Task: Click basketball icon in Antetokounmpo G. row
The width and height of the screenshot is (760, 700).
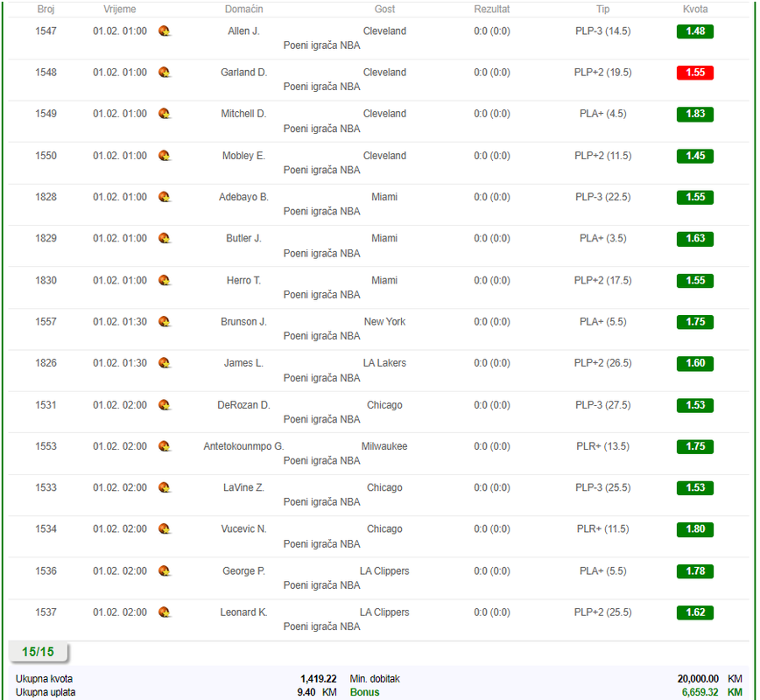Action: pyautogui.click(x=165, y=446)
